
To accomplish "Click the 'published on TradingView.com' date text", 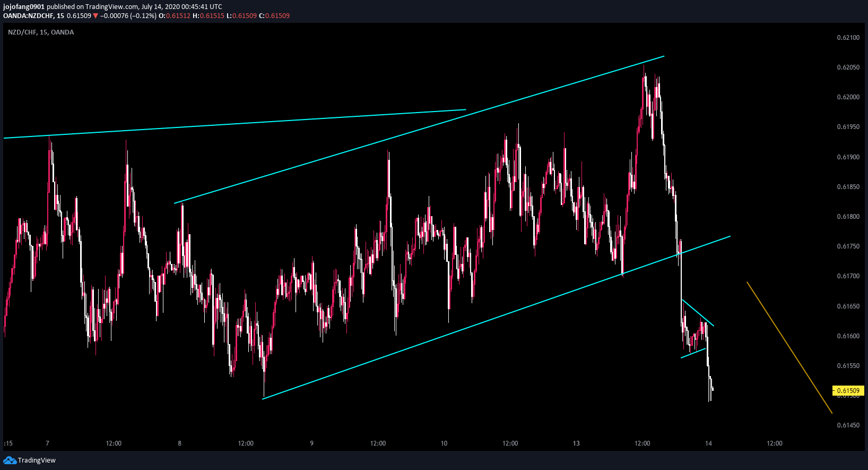I will [x=134, y=7].
